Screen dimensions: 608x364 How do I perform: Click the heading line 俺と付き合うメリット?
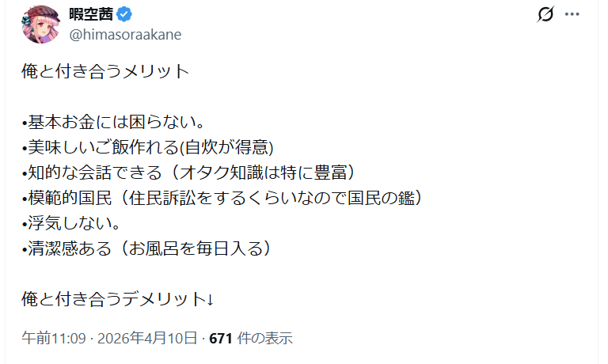click(105, 71)
